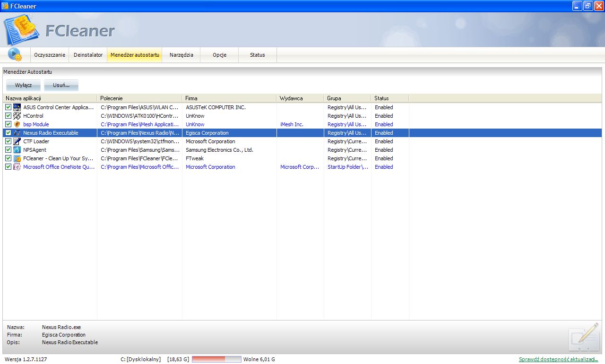Select FCleaner - Clean Up Your Sy... row
Image resolution: width=605 pixels, height=364 pixels.
pos(59,158)
